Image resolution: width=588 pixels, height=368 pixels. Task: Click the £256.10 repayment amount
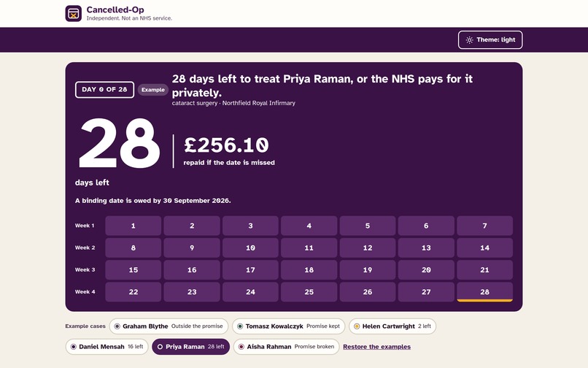click(226, 145)
